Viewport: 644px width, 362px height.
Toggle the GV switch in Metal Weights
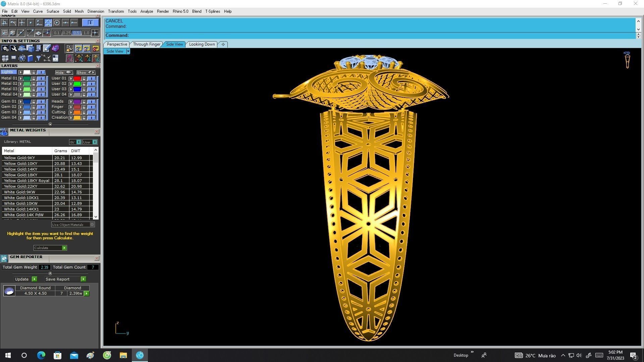[x=75, y=142]
